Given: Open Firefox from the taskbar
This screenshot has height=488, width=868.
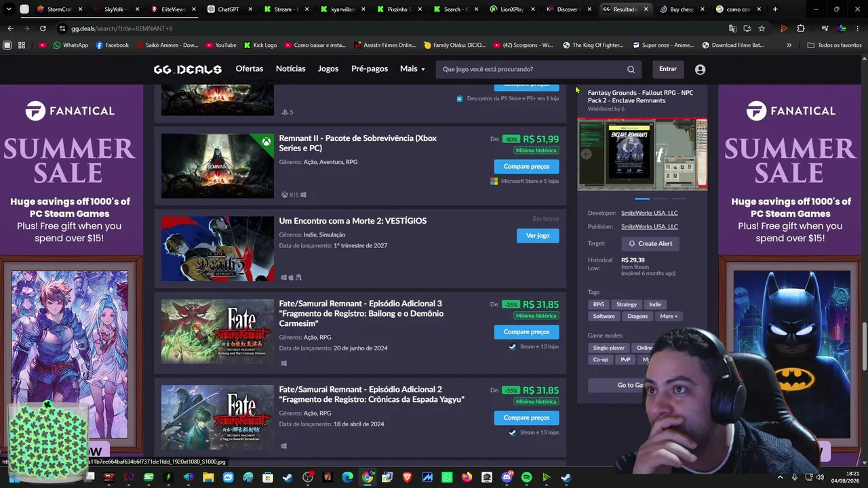Looking at the screenshot, I should (467, 477).
